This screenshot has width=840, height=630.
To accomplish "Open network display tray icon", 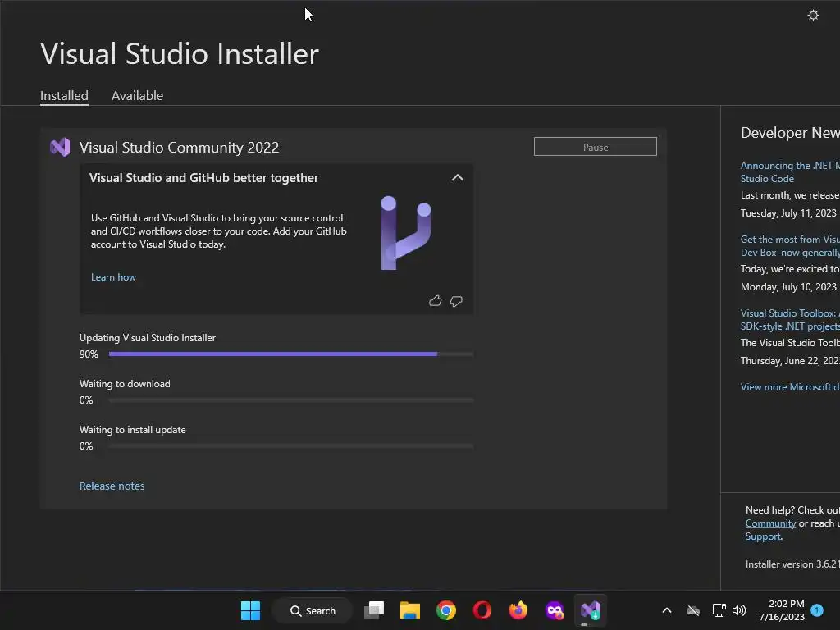I will click(719, 610).
